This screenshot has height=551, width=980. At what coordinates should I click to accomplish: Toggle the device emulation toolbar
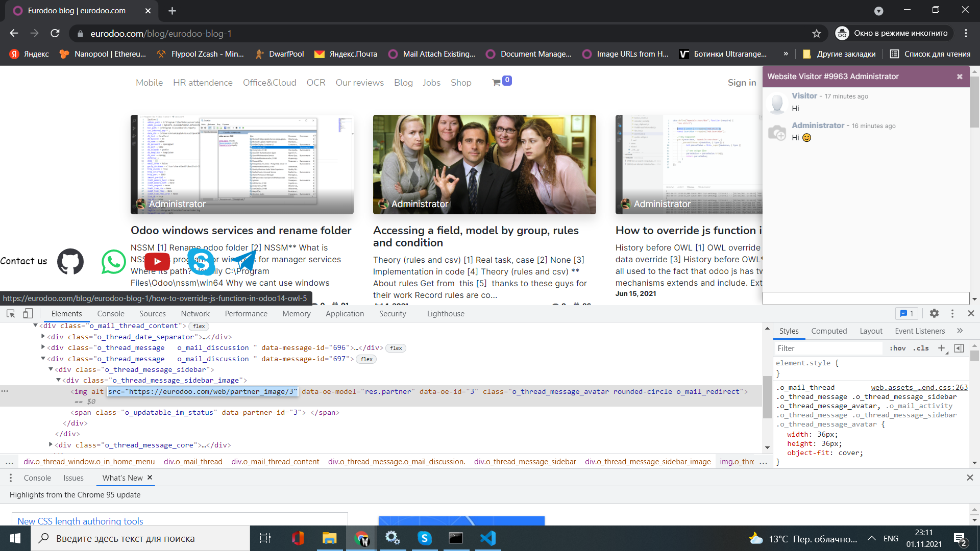(28, 313)
